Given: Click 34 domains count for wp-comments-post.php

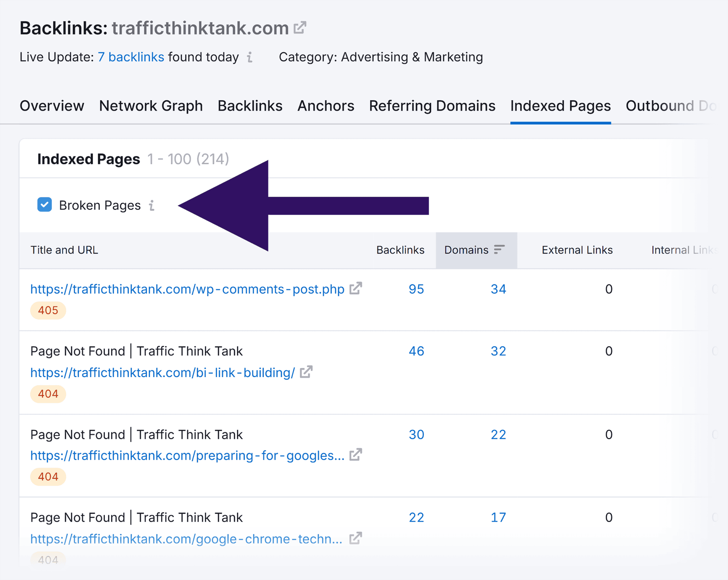Looking at the screenshot, I should click(x=498, y=289).
